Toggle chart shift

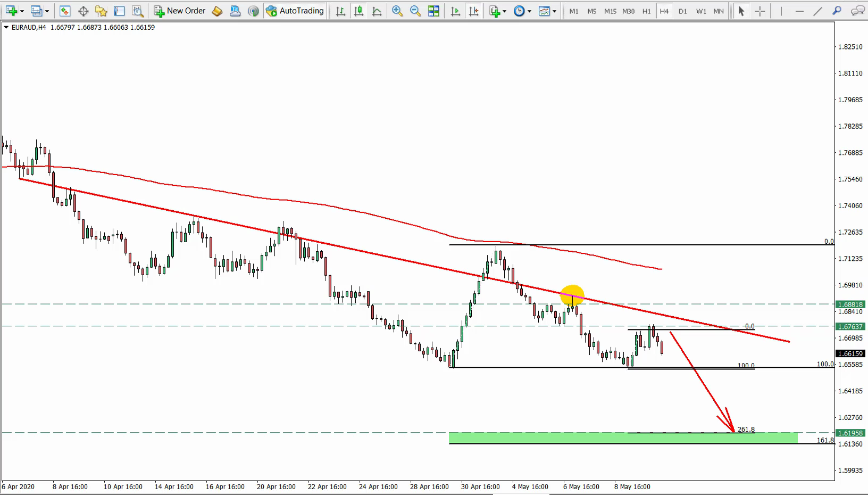(473, 11)
